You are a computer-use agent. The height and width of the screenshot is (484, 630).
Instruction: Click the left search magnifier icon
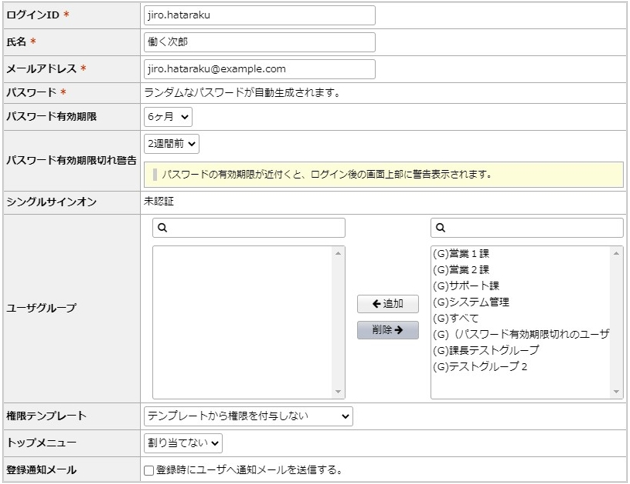tap(162, 228)
